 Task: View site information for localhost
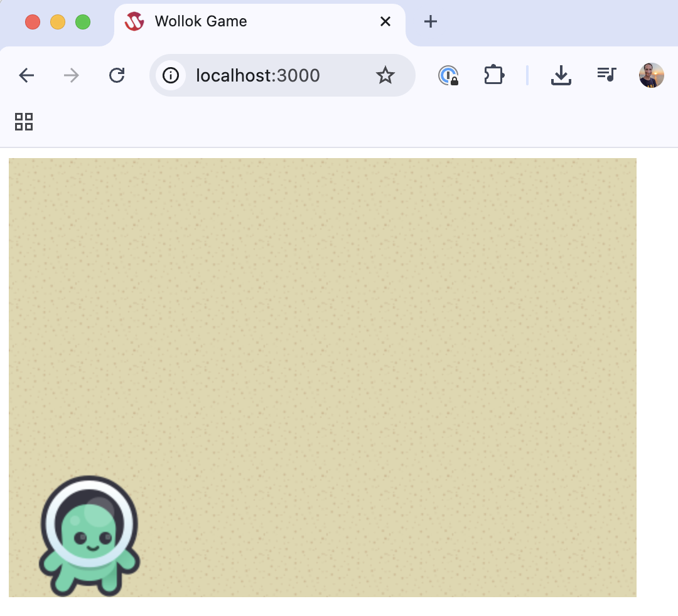click(x=171, y=76)
